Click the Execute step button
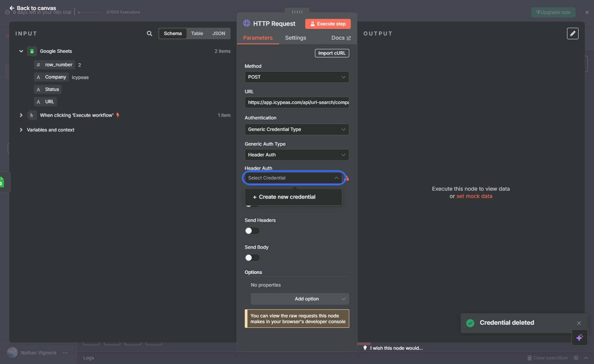This screenshot has height=364, width=594. (328, 24)
